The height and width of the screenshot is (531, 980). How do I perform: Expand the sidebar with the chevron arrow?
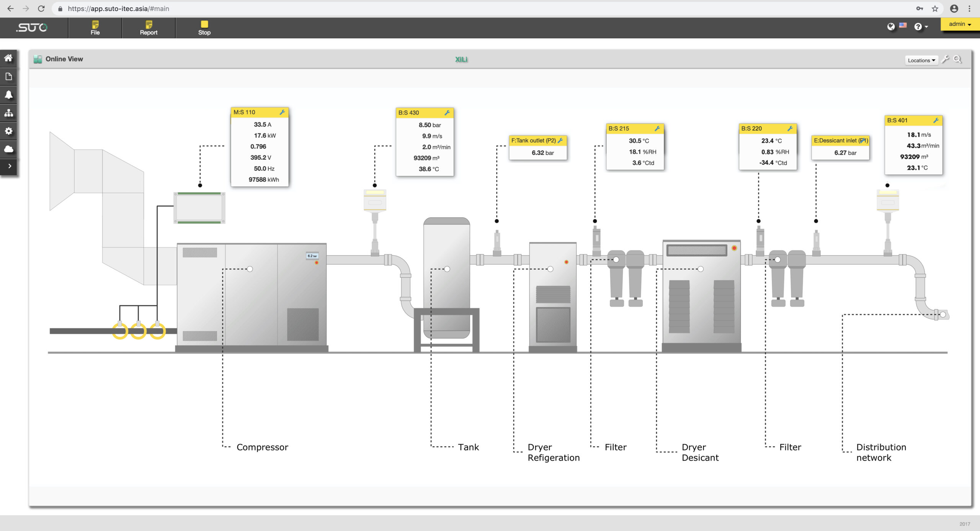click(x=9, y=166)
